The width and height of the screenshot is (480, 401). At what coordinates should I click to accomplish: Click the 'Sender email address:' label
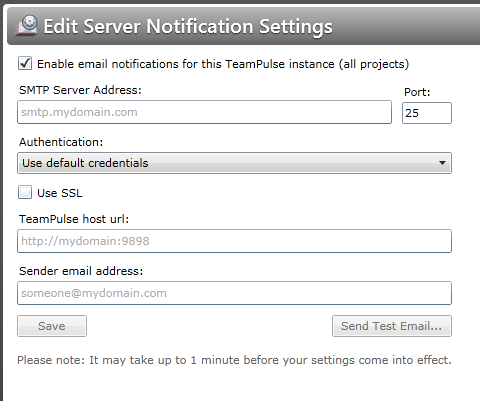point(81,271)
